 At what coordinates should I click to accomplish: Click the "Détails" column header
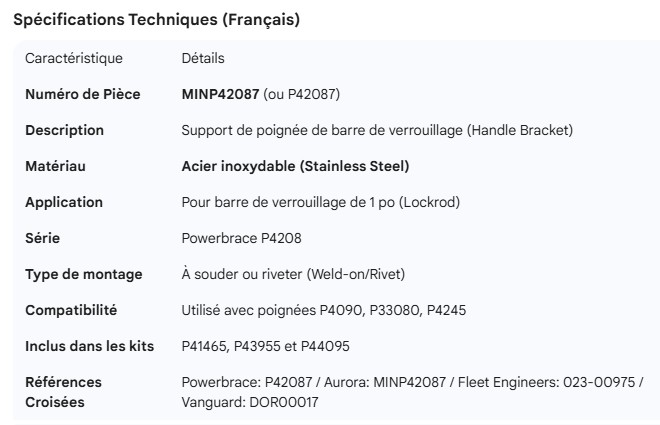click(x=203, y=58)
